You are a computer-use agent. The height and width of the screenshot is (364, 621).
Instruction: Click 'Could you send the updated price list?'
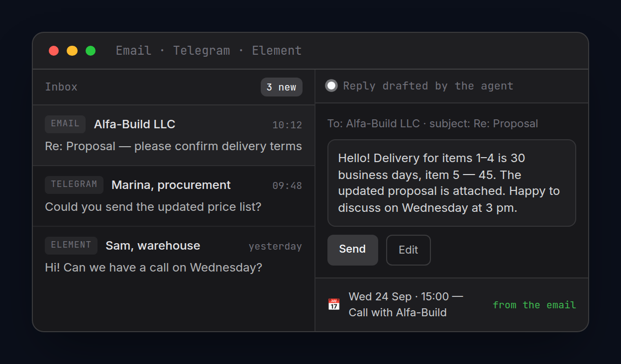[153, 207]
